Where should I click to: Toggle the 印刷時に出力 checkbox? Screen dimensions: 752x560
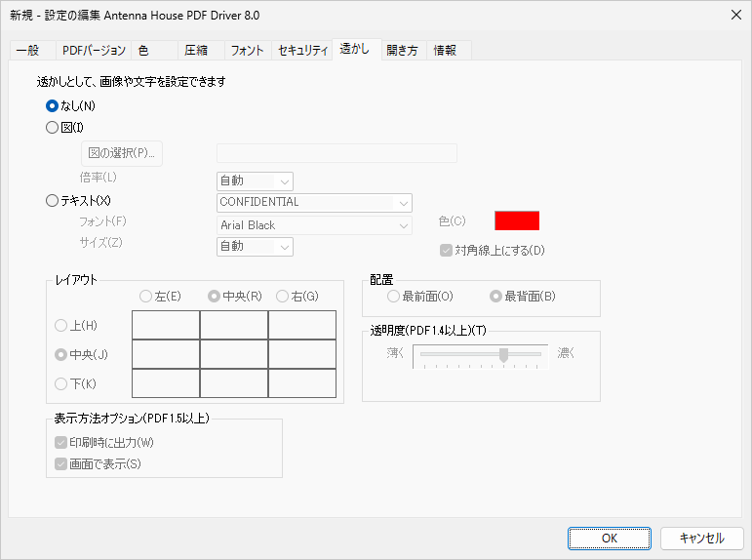[62, 443]
